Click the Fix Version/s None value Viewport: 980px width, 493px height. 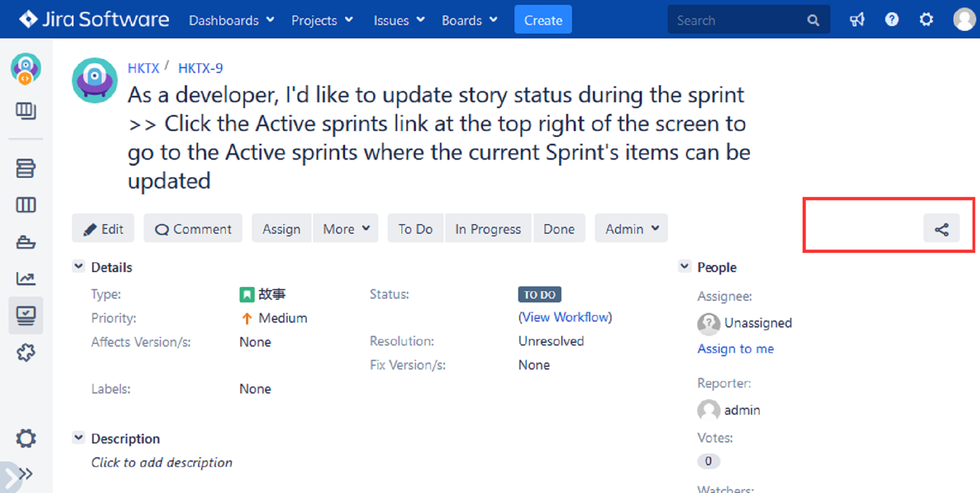click(534, 365)
